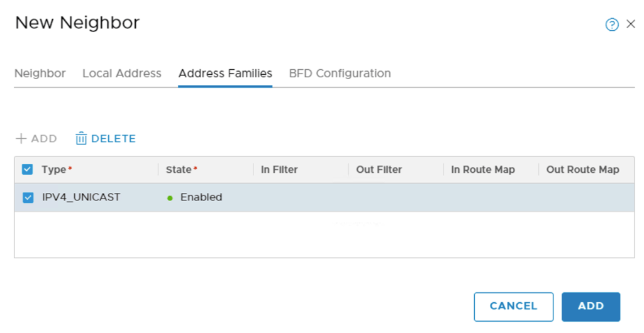This screenshot has width=644, height=333.
Task: Click the In Filter column header
Action: coord(279,170)
